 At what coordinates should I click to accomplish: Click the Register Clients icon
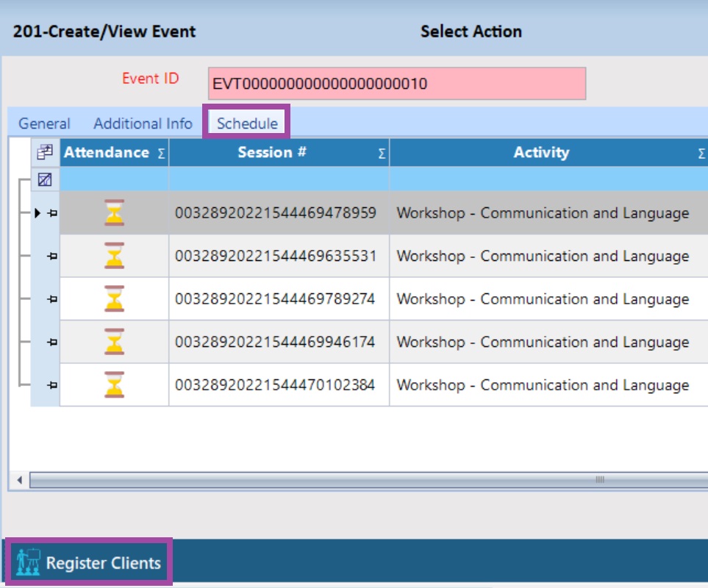tap(28, 563)
